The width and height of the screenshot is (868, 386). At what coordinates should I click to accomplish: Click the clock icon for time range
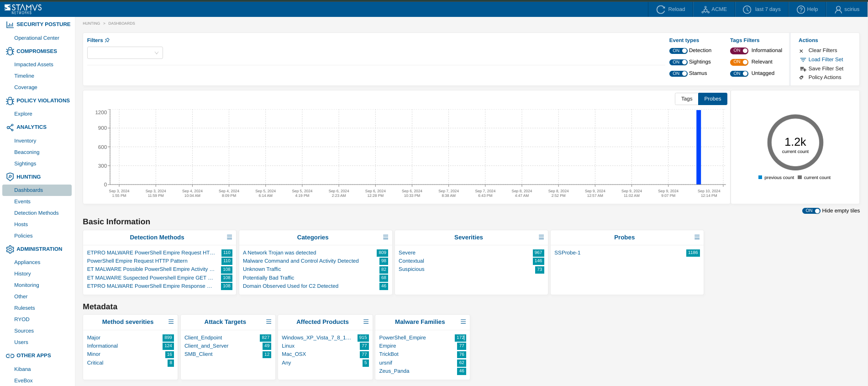[747, 9]
